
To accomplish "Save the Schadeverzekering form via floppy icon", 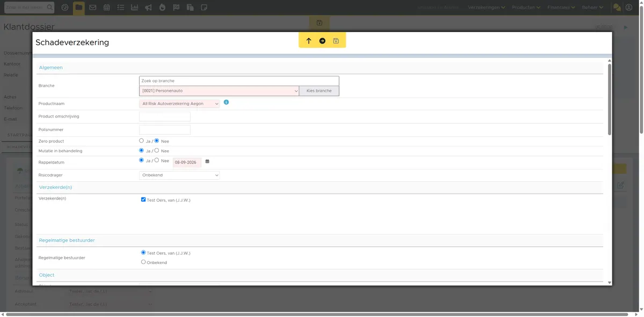I will tap(336, 41).
